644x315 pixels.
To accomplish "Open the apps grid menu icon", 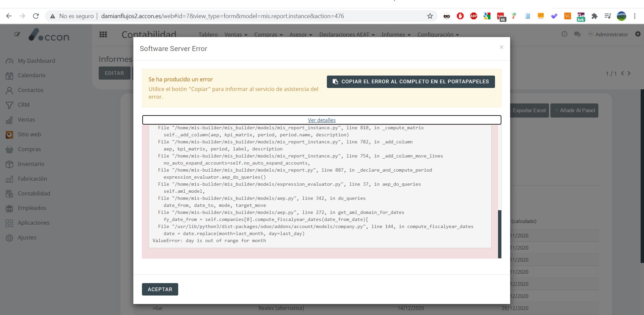I will pos(103,35).
